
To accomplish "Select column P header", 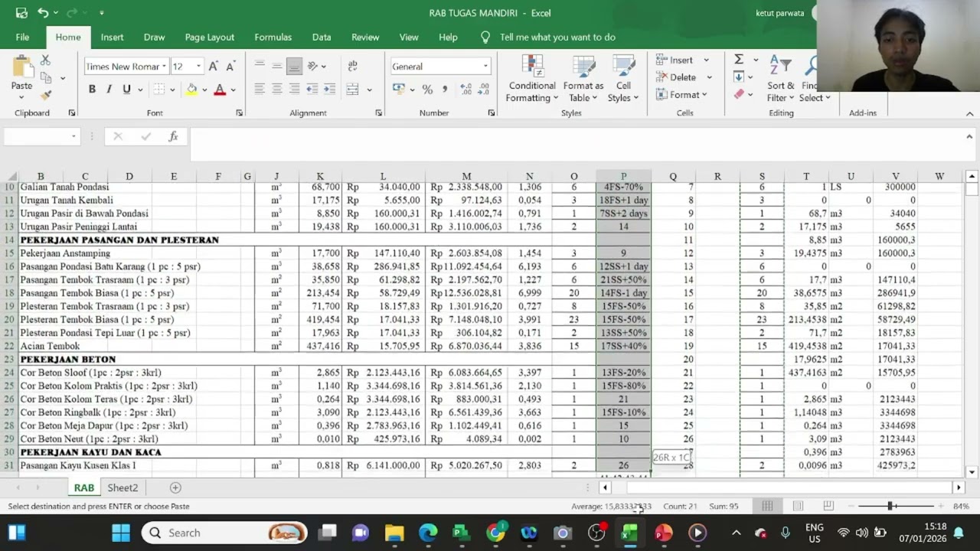I will pos(623,176).
